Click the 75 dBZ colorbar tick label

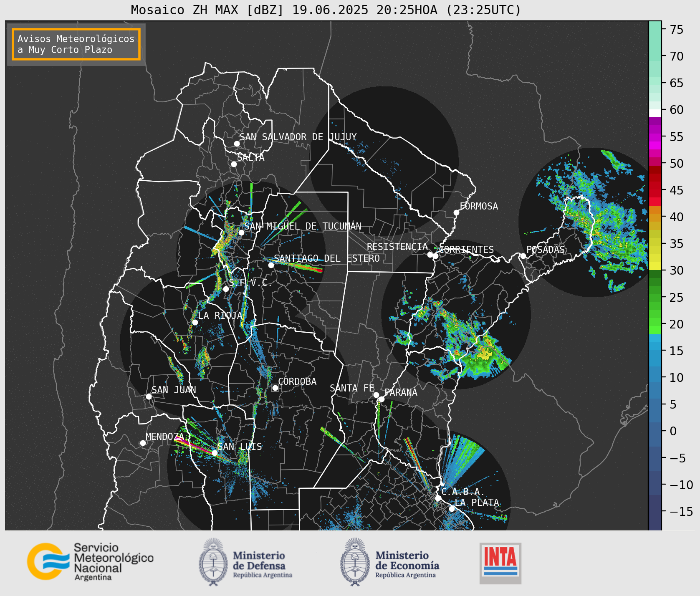[x=677, y=29]
